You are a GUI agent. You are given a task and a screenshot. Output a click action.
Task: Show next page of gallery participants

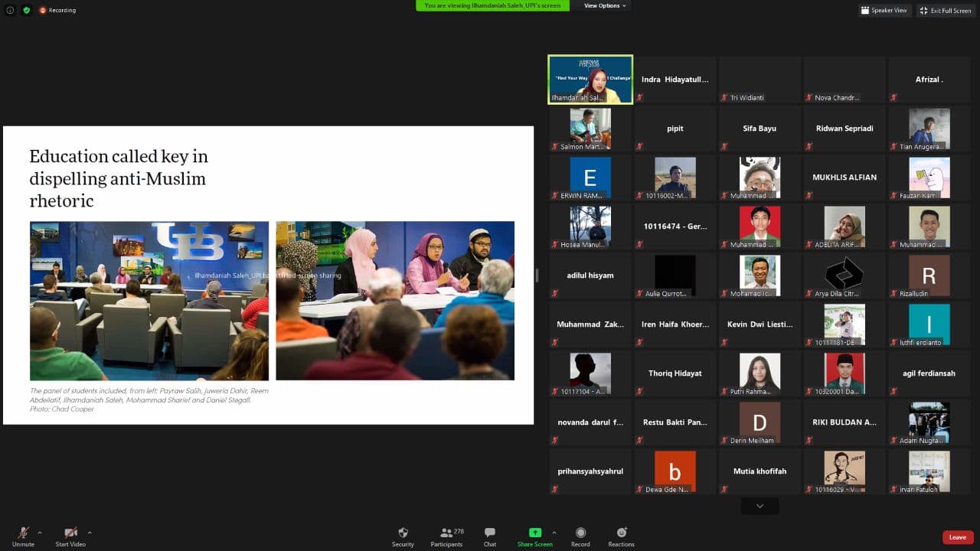click(x=759, y=506)
